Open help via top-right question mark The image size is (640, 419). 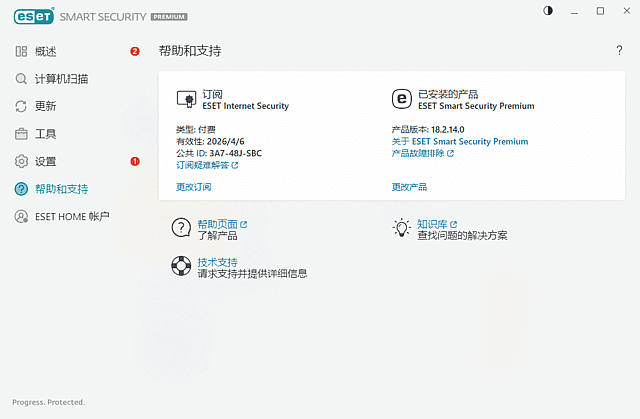coord(619,50)
